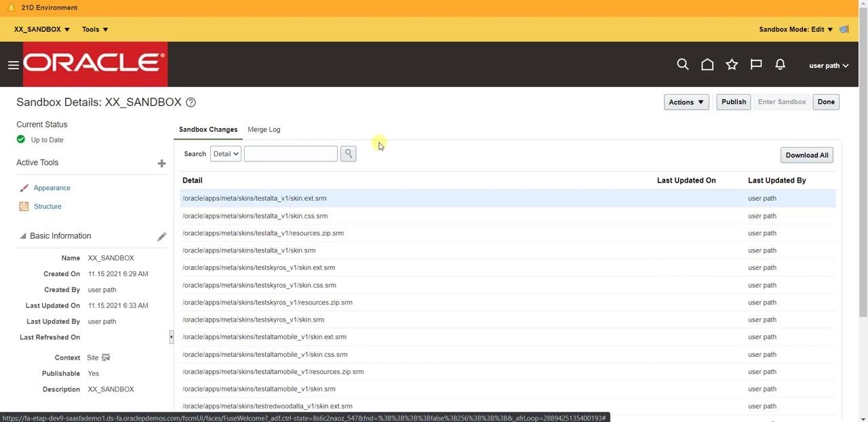
Task: Select row testaltamobile_v1/resources.zip.srm
Action: point(508,372)
